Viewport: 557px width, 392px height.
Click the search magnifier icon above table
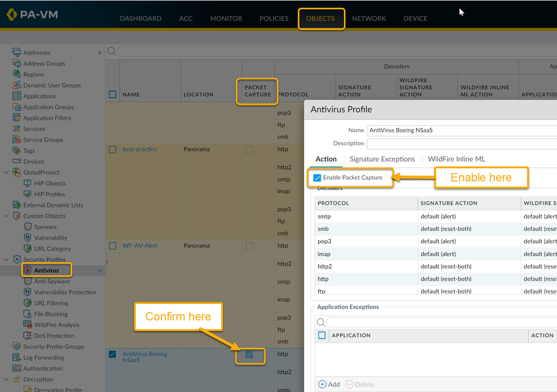tap(112, 51)
